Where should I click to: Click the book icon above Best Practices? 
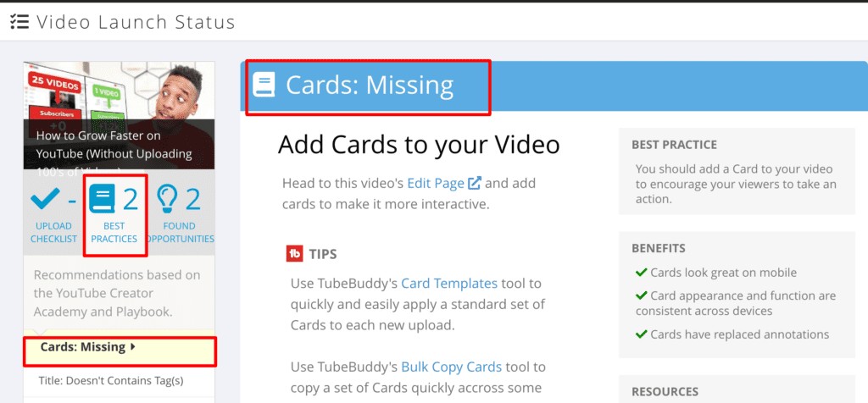[x=102, y=199]
